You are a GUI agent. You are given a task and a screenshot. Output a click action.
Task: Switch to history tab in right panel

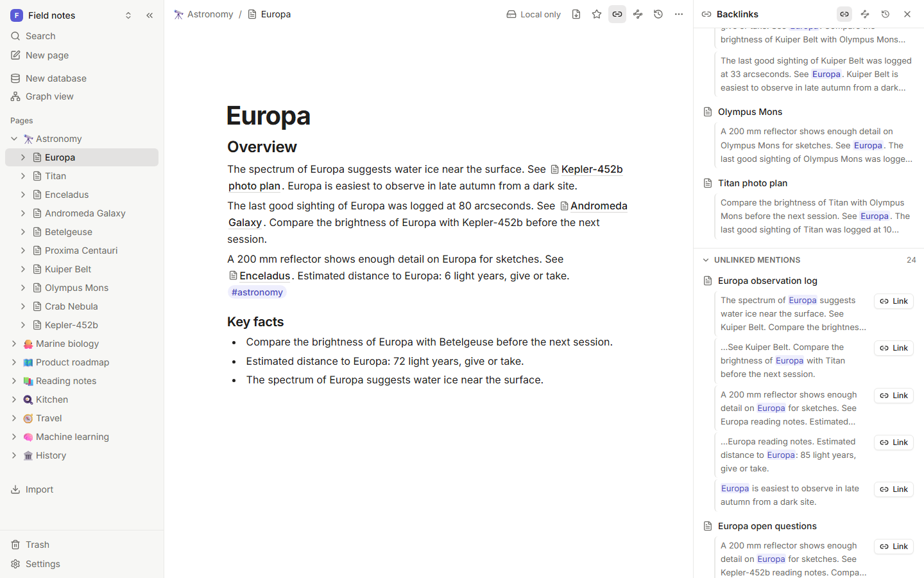[886, 14]
